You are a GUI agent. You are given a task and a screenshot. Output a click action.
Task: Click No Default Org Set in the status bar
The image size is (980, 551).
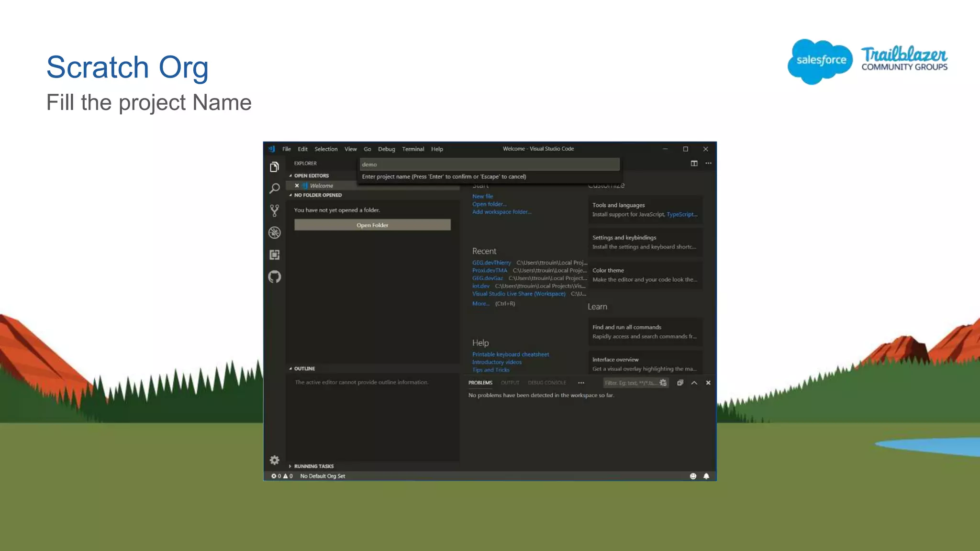coord(323,476)
